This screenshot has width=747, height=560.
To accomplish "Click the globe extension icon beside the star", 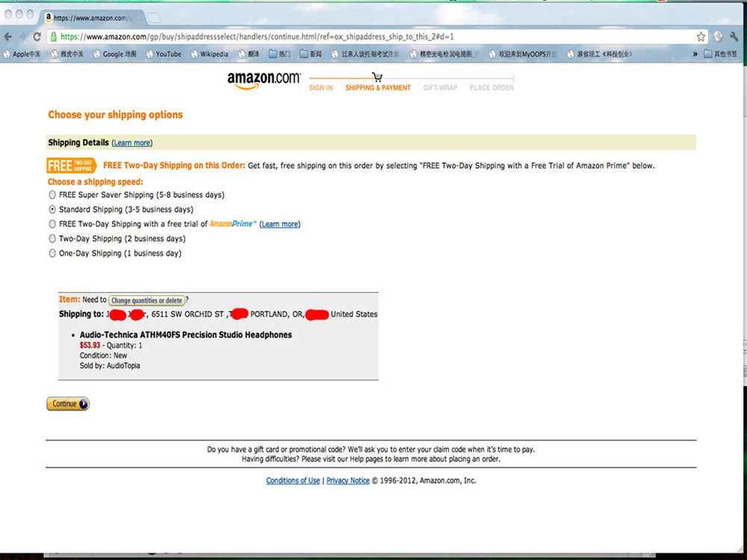I will point(717,37).
